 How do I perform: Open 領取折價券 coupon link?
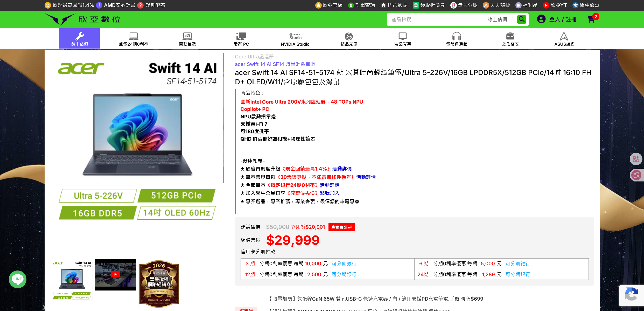[x=429, y=5]
